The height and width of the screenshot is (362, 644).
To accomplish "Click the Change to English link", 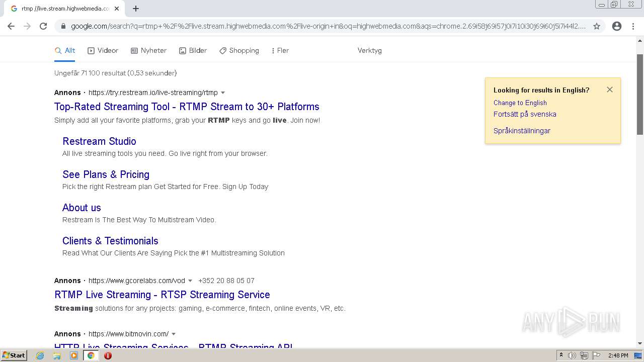I will tap(520, 103).
